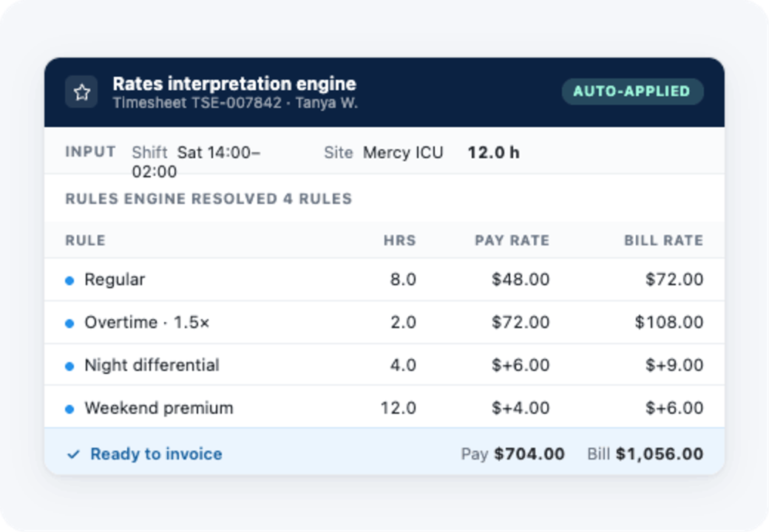Viewport: 769px width, 532px height.
Task: Select the Overtime · 1.5× rule label
Action: [147, 322]
